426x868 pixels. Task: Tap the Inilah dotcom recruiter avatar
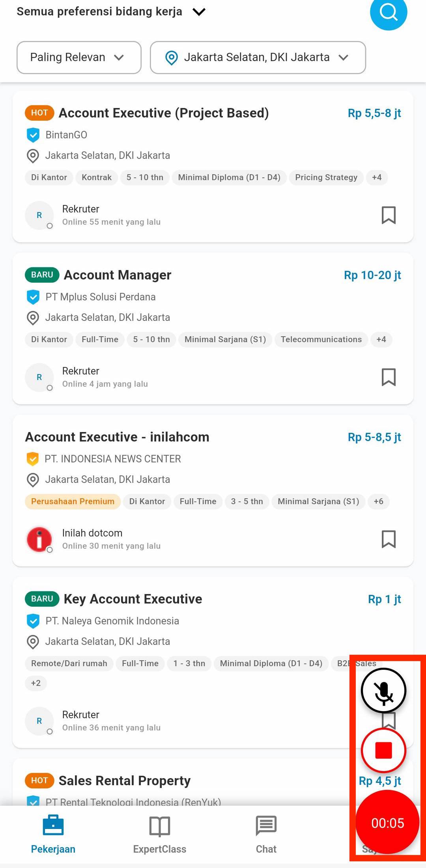(39, 539)
